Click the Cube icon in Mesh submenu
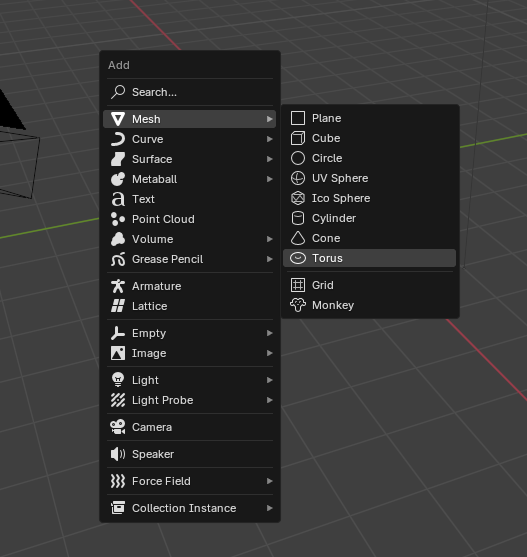The height and width of the screenshot is (557, 527). (298, 138)
